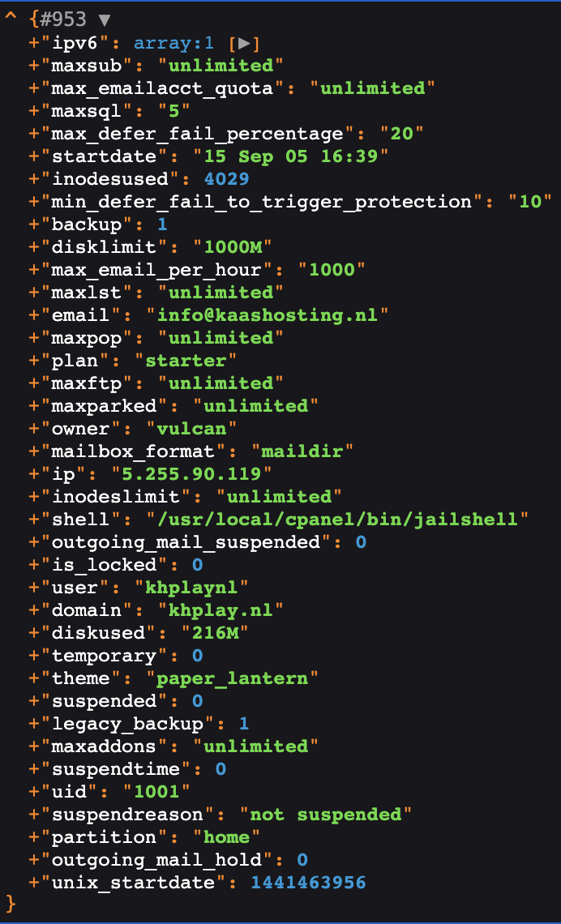
Task: Select the email value info@kaashosting.nl
Action: pyautogui.click(x=268, y=314)
